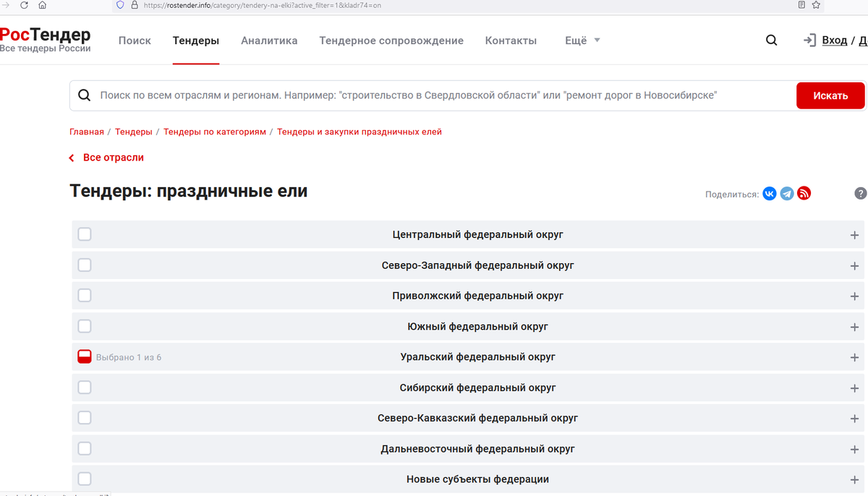
Task: Click the Сибирский федеральный округ row title
Action: [x=478, y=388]
